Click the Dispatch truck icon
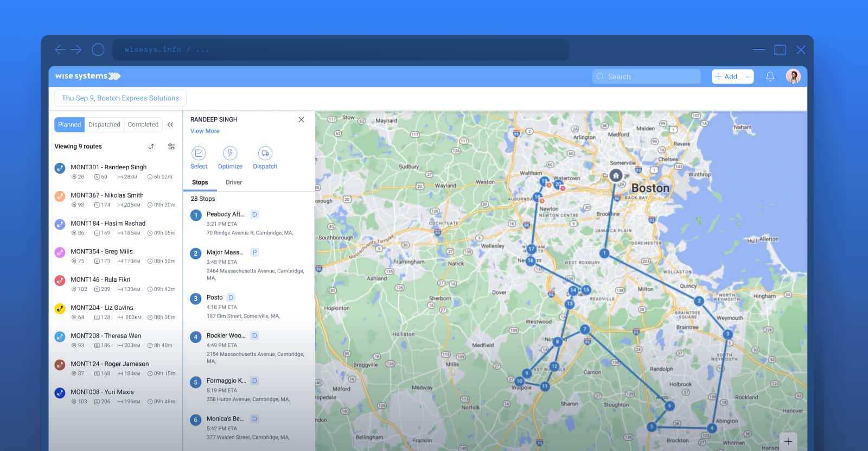The width and height of the screenshot is (868, 451). pyautogui.click(x=265, y=154)
